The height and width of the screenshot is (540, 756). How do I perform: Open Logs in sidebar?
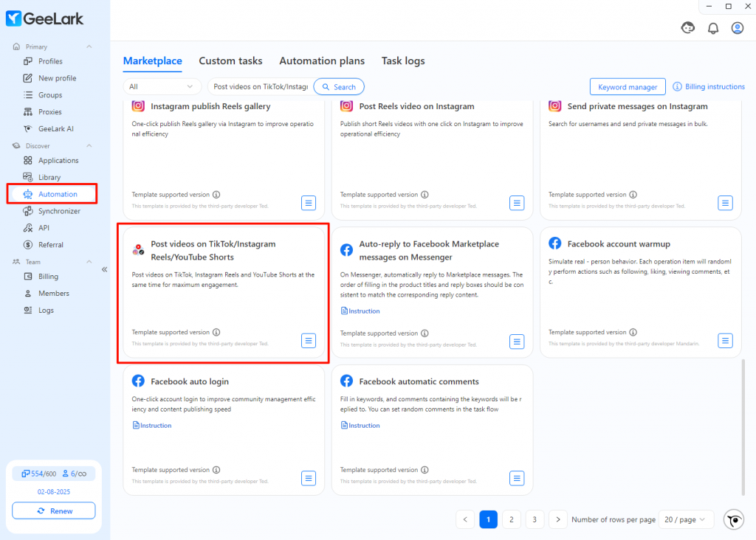(x=46, y=311)
